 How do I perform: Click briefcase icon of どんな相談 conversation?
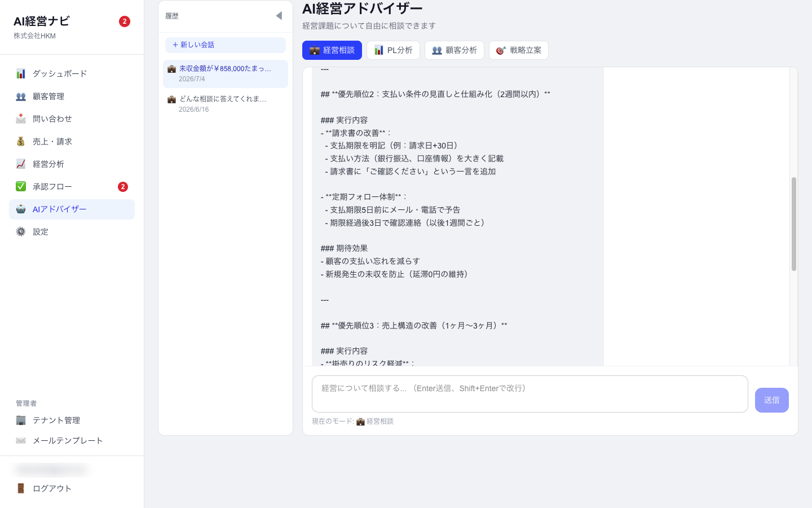(x=171, y=99)
